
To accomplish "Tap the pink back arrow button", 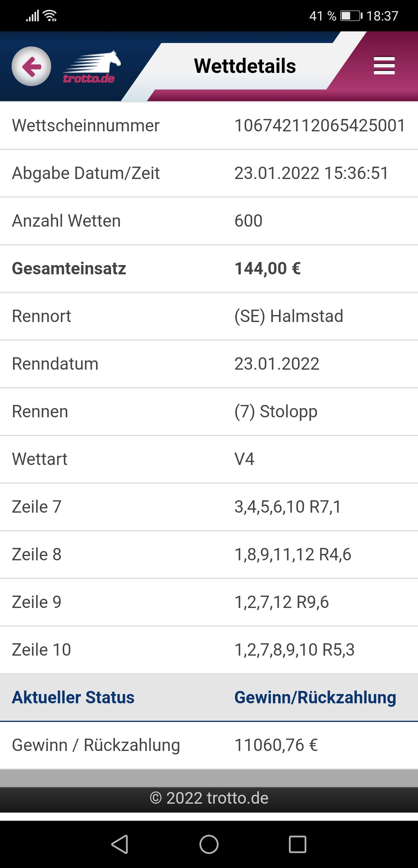I will 31,66.
